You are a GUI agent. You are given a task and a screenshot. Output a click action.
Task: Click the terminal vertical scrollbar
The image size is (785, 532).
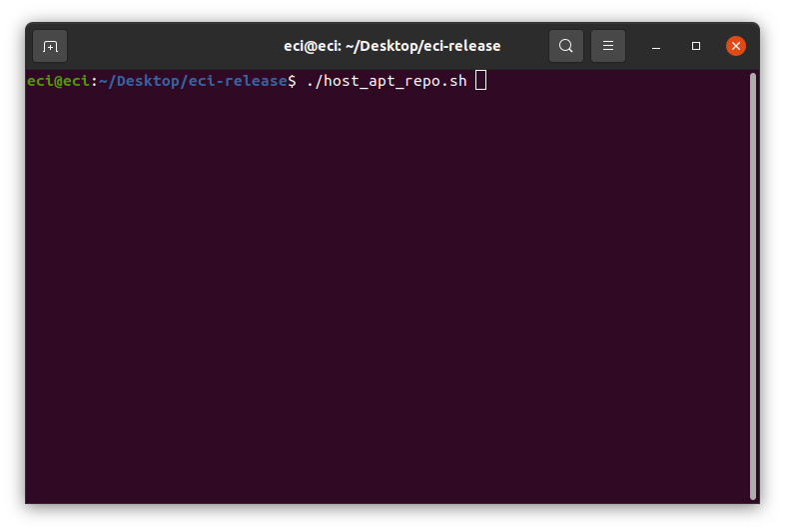(x=752, y=286)
